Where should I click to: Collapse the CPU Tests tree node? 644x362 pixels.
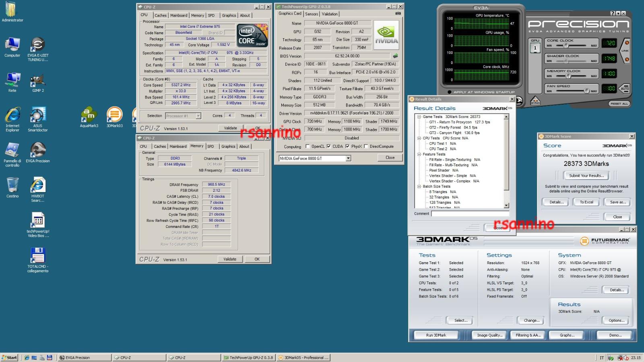pos(419,138)
